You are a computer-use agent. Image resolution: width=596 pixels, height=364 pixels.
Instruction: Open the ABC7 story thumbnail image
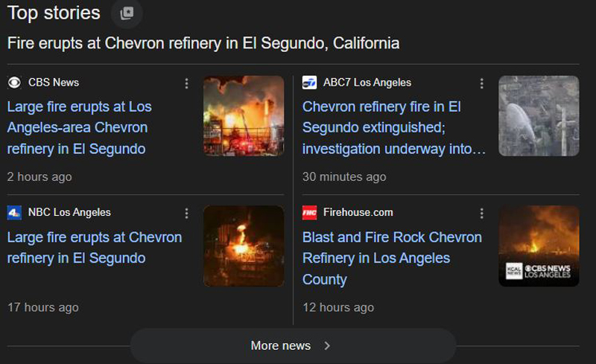(x=539, y=115)
